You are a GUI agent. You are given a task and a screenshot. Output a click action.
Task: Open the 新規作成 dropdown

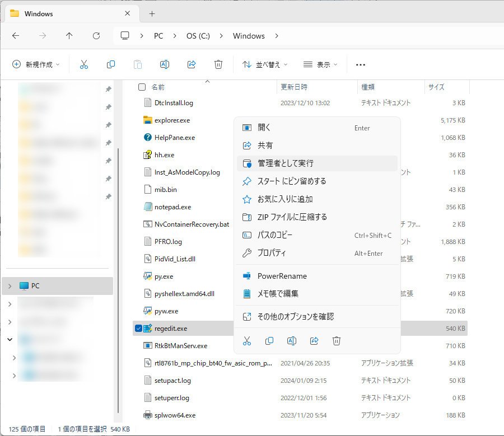pyautogui.click(x=36, y=64)
